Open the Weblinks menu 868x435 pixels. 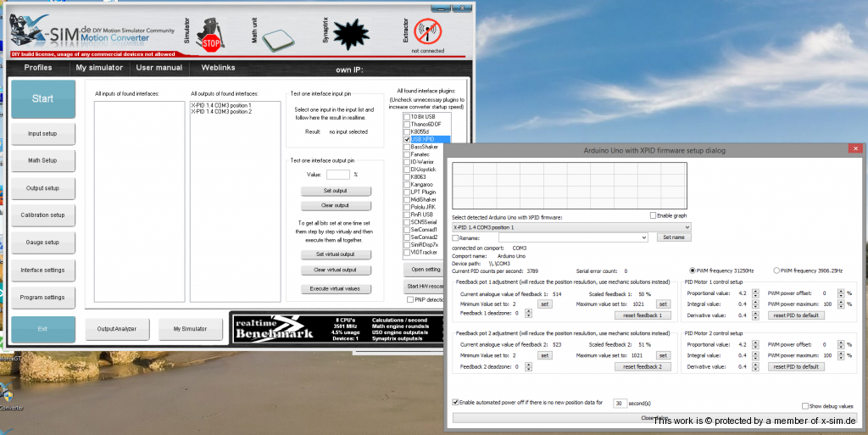pyautogui.click(x=218, y=68)
